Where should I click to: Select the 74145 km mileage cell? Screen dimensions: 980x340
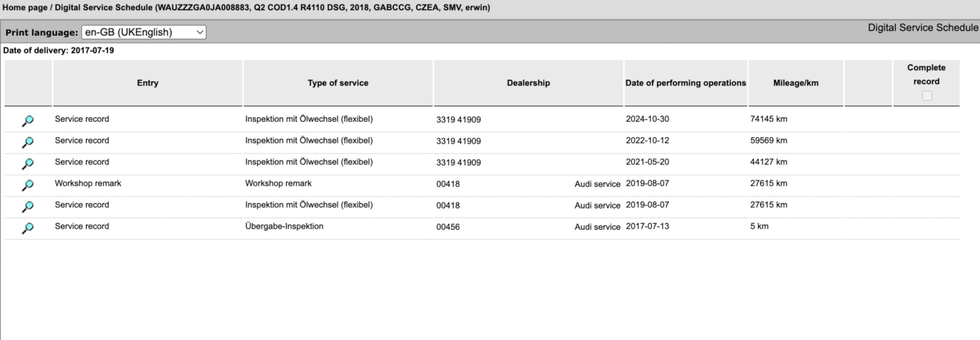pyautogui.click(x=769, y=119)
